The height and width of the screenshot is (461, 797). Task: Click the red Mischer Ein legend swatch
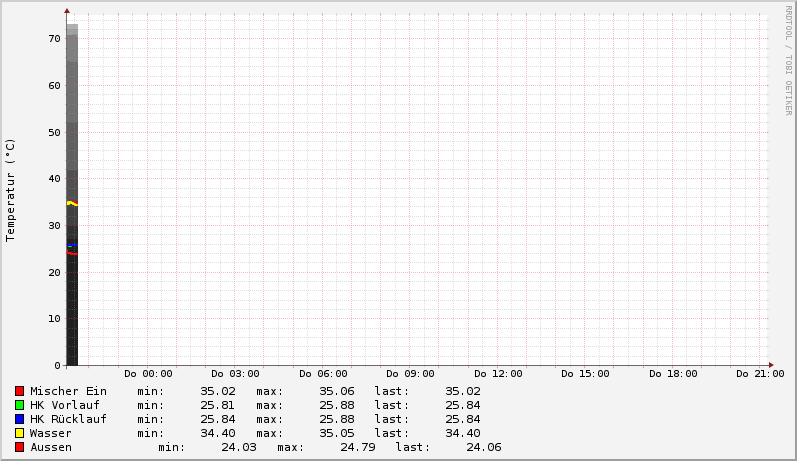click(19, 391)
